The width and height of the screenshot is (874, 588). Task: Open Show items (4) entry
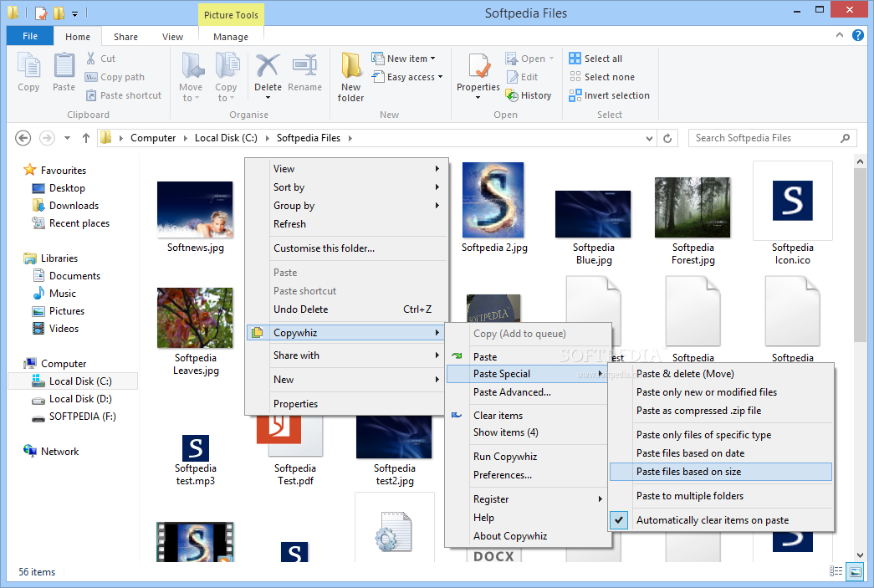[527, 432]
